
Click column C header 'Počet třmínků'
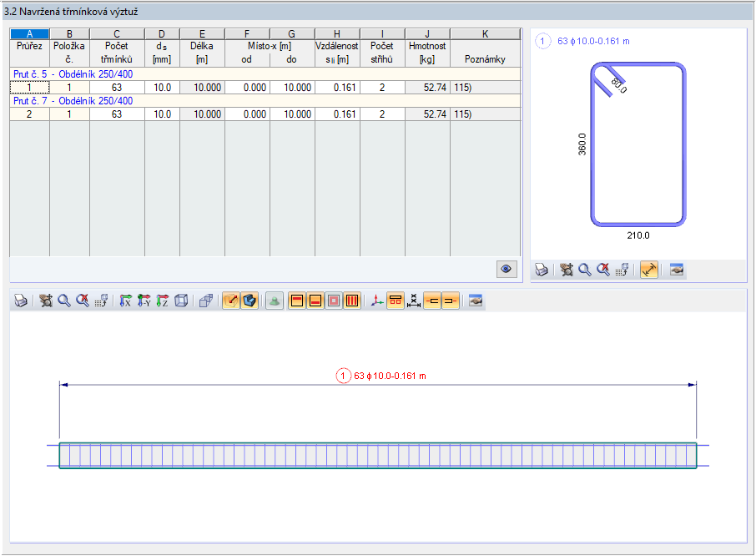[117, 53]
